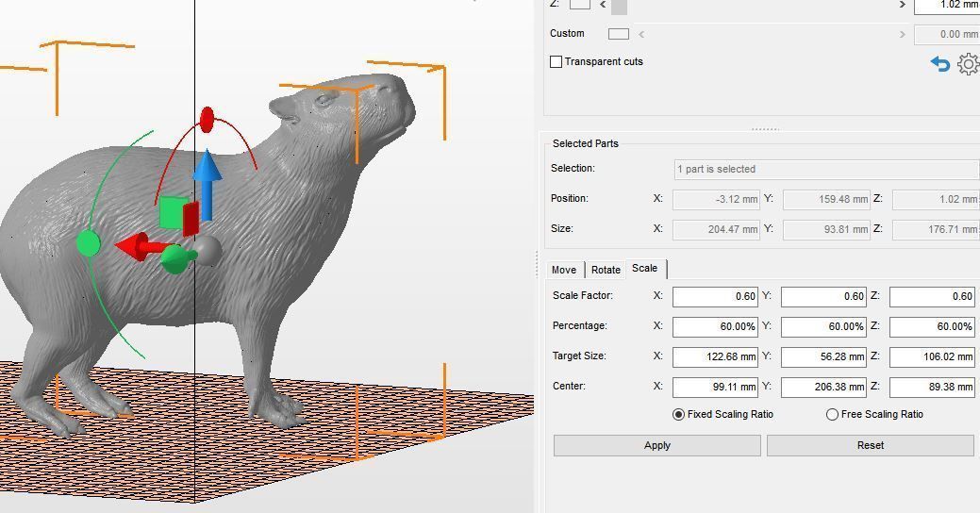980x513 pixels.
Task: Click the Size Z field 176.71 mm
Action: tap(936, 229)
